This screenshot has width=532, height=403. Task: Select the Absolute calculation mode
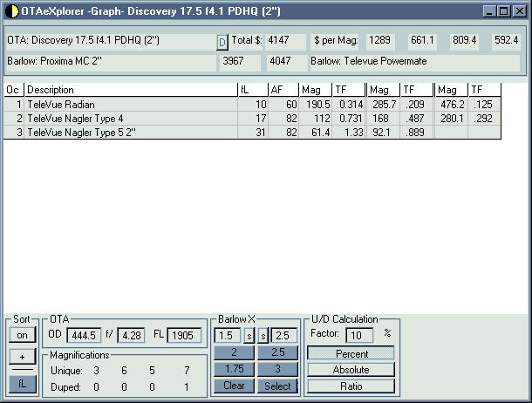click(351, 370)
